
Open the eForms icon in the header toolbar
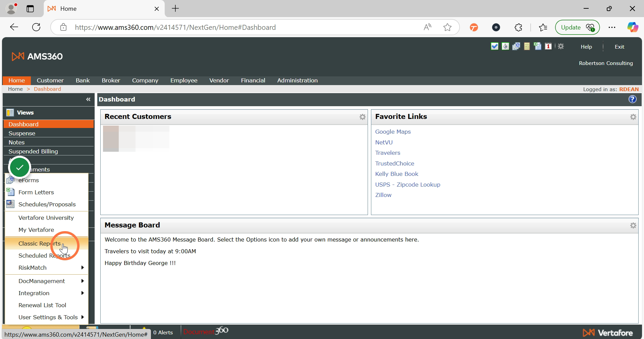[x=516, y=46]
